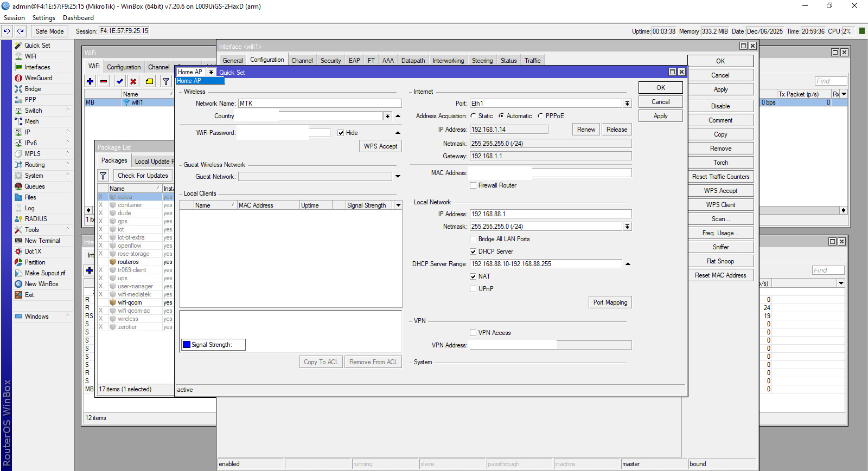This screenshot has width=868, height=471.
Task: Open the Dashboard menu
Action: [x=78, y=18]
